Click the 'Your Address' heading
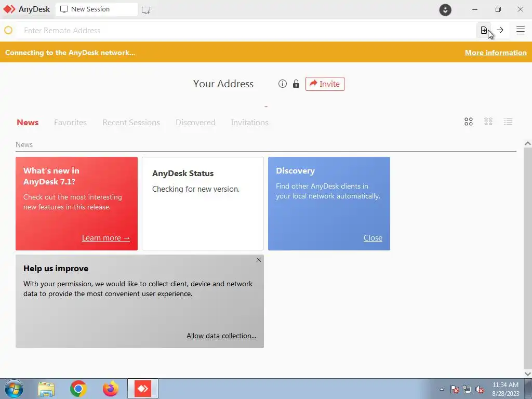Screen dimensions: 532x399 coord(223,84)
